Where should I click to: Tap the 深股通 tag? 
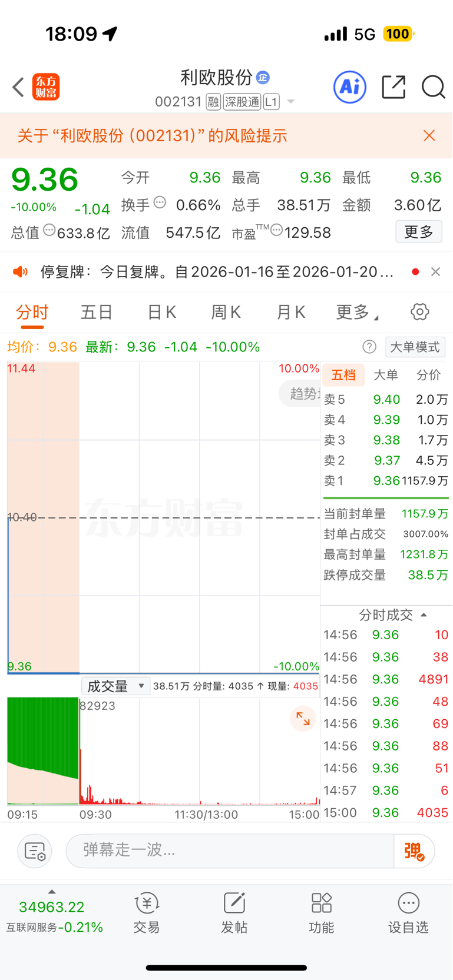pyautogui.click(x=242, y=102)
